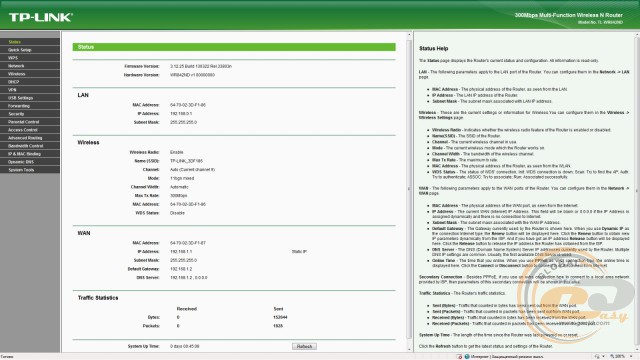
Task: Click Max Tx Rate value 300Mbps
Action: [x=178, y=196]
